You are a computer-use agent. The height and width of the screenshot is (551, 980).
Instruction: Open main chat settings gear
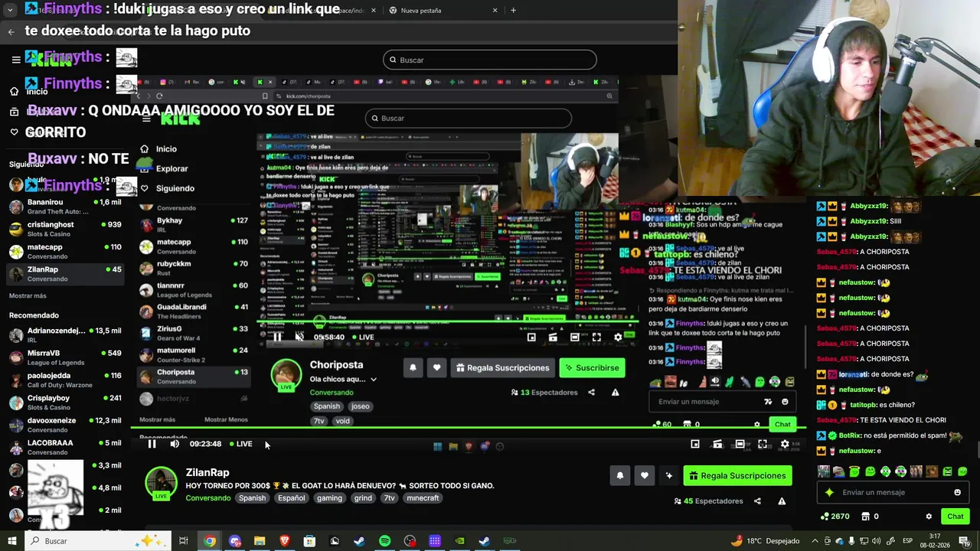tap(929, 517)
